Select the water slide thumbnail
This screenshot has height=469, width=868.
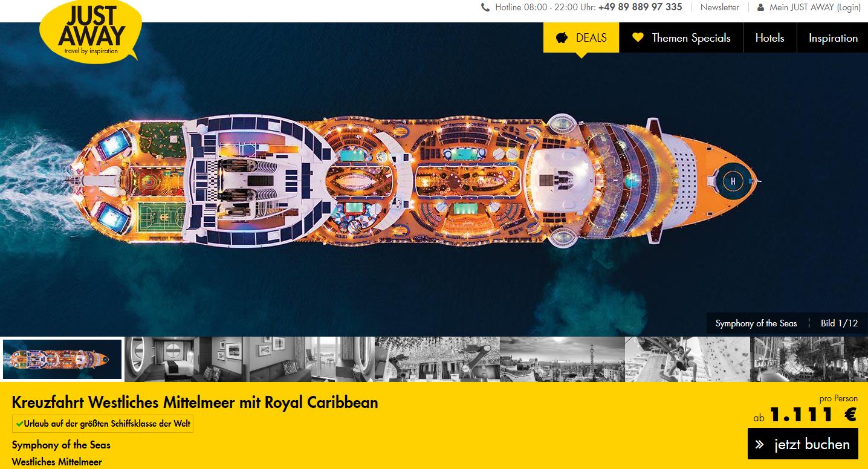point(687,359)
